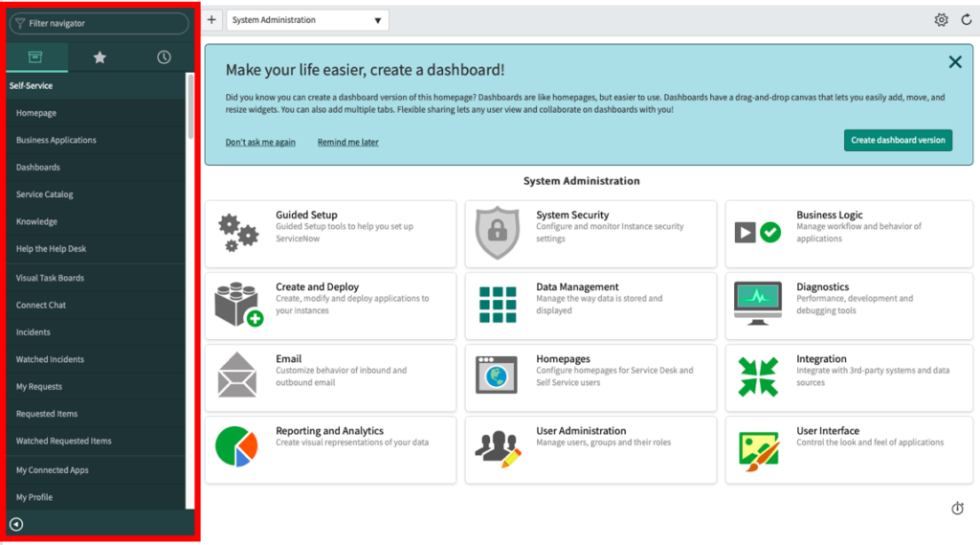Open the Homepages title link
980x545 pixels.
563,358
